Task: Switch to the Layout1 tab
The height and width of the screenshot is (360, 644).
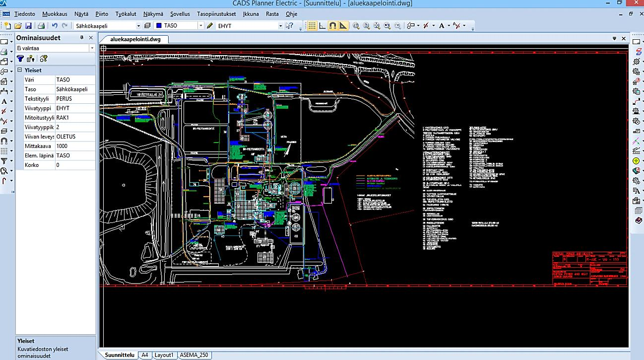Action: (164, 355)
